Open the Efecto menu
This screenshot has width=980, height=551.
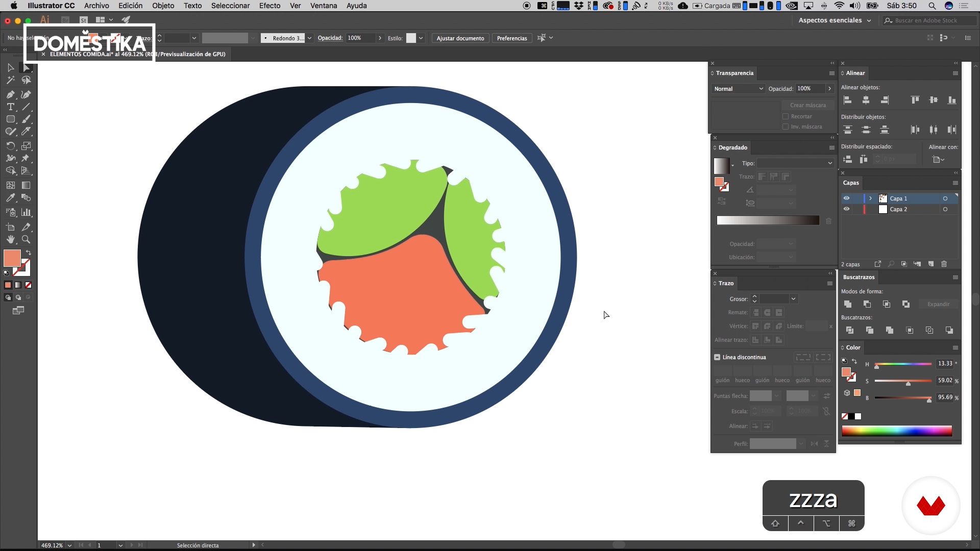click(x=269, y=6)
